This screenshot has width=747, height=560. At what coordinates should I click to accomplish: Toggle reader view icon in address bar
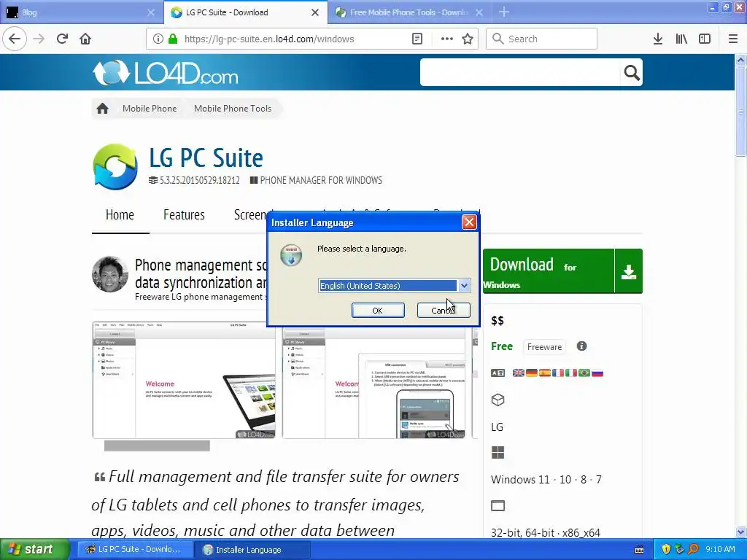click(x=417, y=39)
